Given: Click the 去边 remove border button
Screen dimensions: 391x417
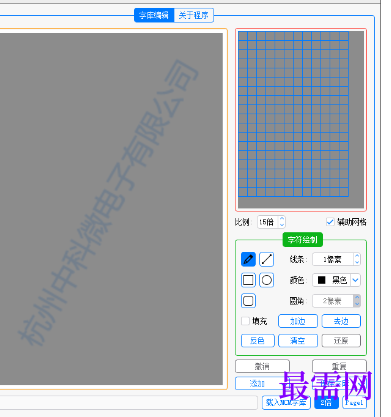Looking at the screenshot, I should [341, 321].
